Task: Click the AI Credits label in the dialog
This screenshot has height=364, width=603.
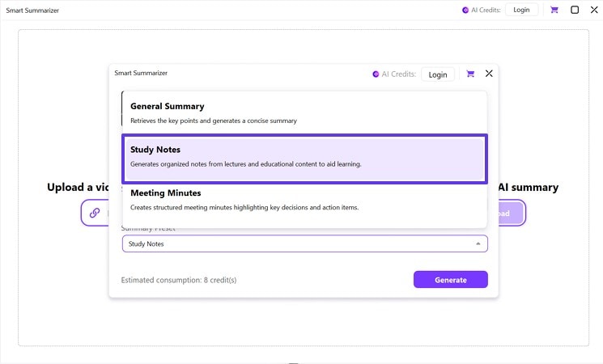Action: [x=399, y=74]
